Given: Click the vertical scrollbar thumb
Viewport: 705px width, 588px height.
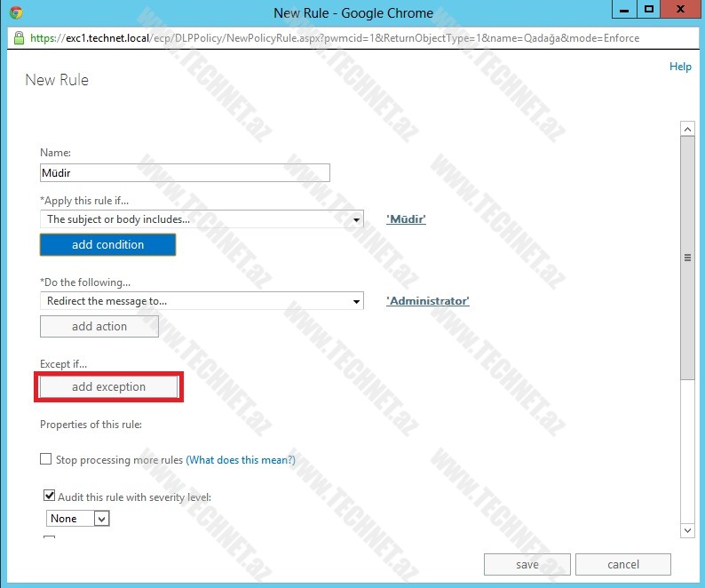Looking at the screenshot, I should (687, 258).
